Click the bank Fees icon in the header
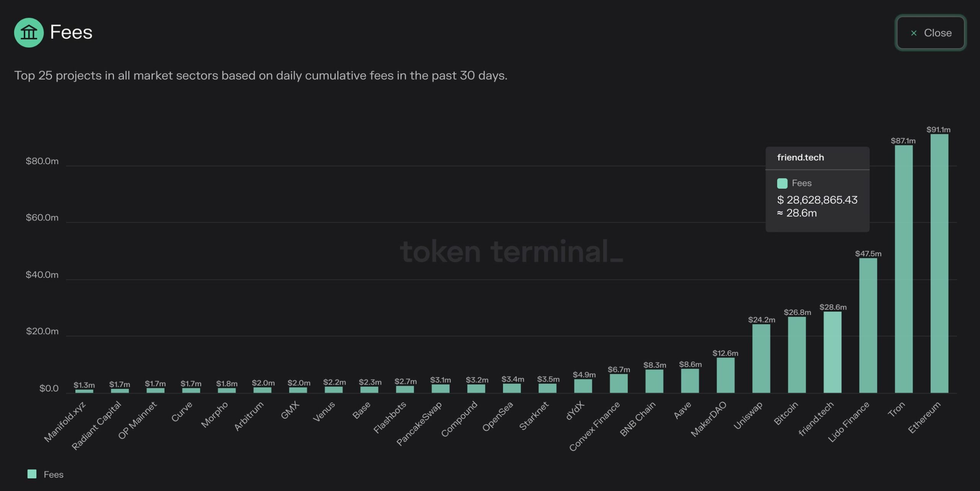The width and height of the screenshot is (980, 491). click(29, 32)
